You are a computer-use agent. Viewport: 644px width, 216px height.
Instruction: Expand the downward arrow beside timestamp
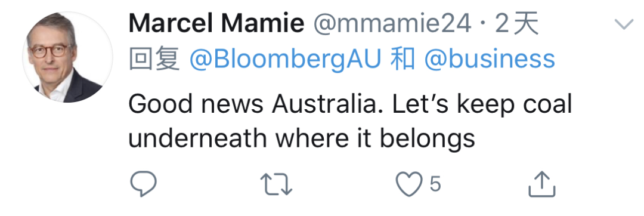[624, 24]
